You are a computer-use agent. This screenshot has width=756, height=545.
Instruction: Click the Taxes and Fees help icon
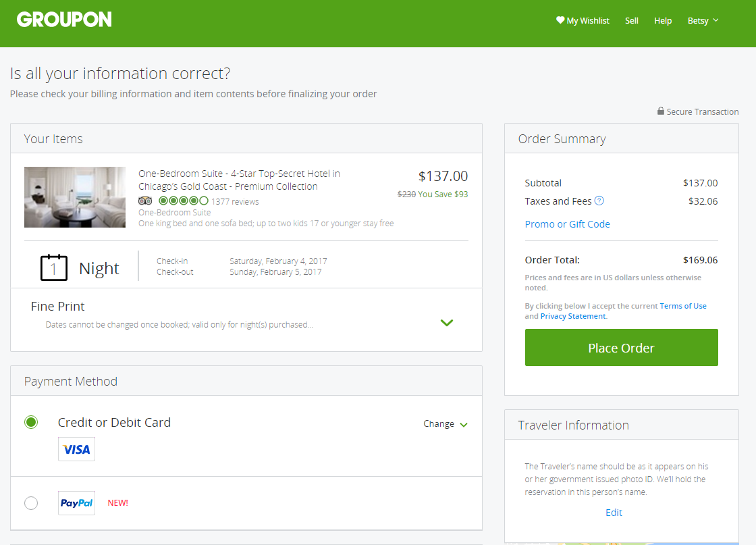click(x=599, y=201)
